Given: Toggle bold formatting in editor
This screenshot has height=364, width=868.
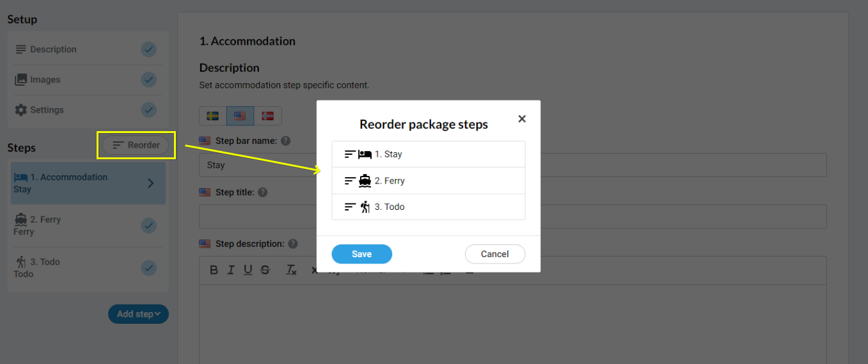Looking at the screenshot, I should click(x=214, y=270).
